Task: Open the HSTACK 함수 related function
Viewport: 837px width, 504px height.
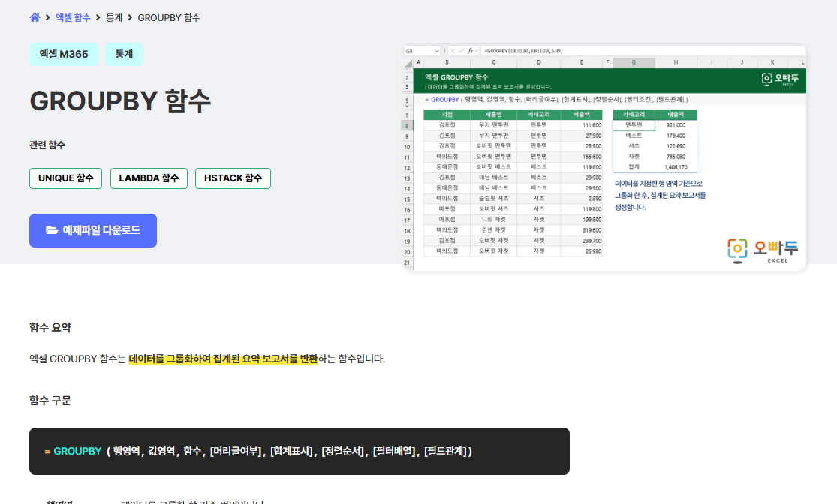Action: point(233,178)
